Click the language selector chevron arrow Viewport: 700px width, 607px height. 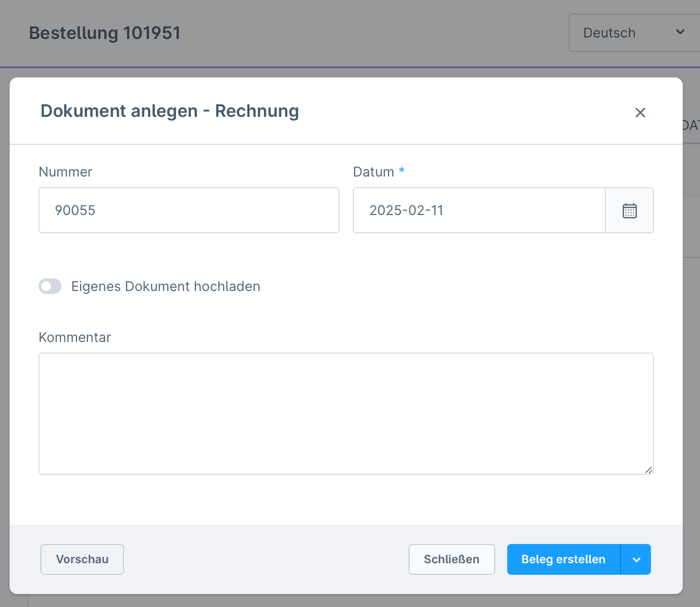(x=680, y=32)
